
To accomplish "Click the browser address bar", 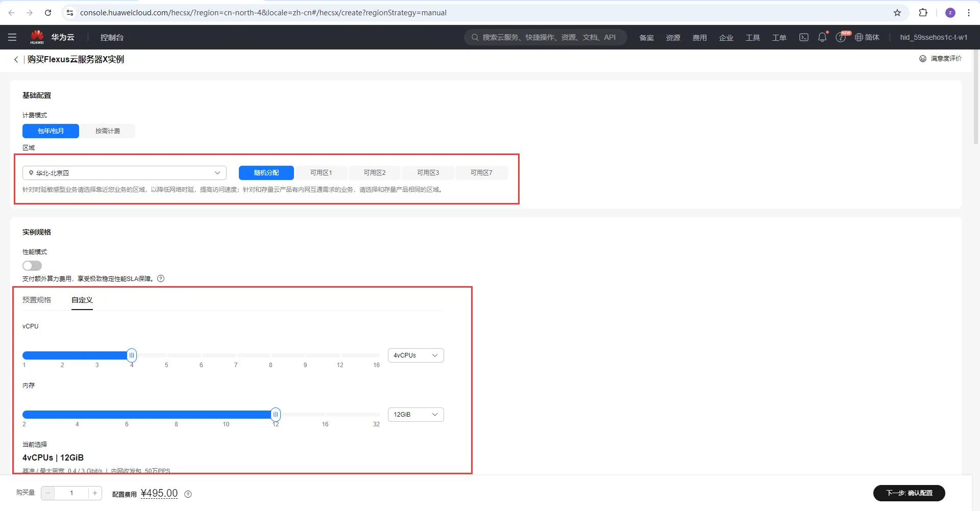I will [484, 13].
